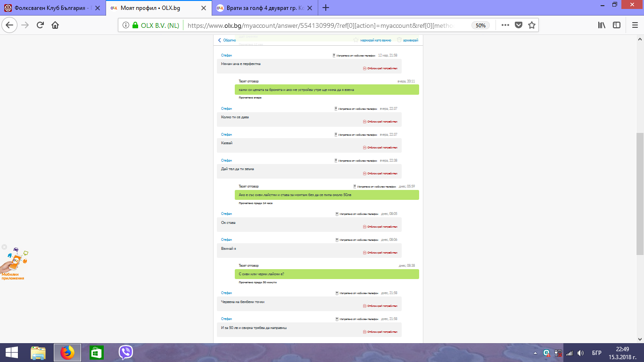
Task: Open a new browser tab
Action: 326,8
